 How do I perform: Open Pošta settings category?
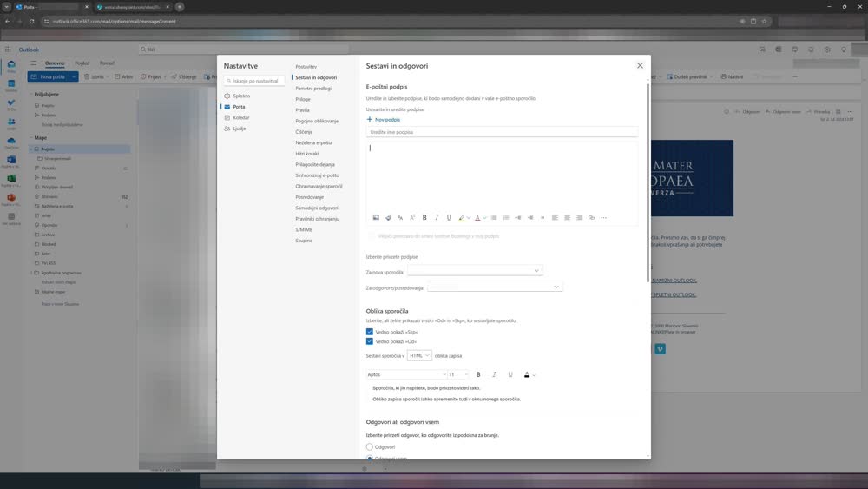[240, 106]
